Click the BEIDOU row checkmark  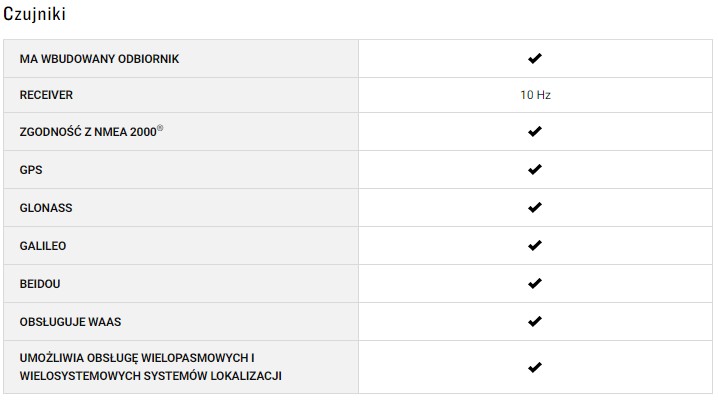534,284
